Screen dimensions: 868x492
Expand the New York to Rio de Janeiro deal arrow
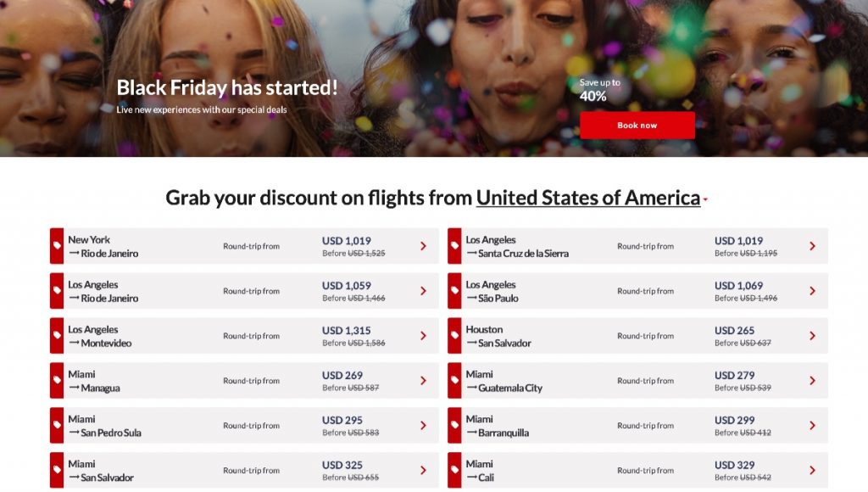pyautogui.click(x=423, y=246)
